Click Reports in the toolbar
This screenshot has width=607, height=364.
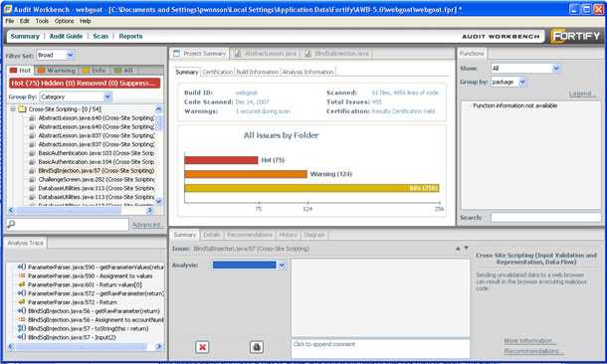[130, 36]
